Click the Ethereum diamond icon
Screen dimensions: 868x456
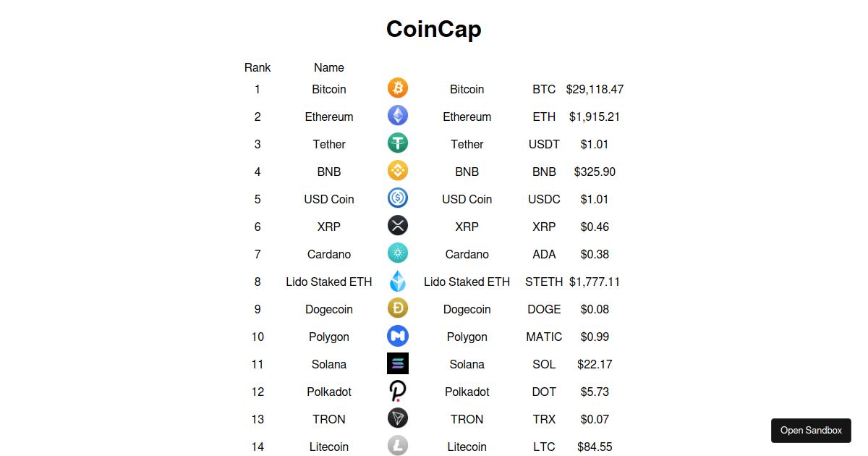[x=397, y=115]
